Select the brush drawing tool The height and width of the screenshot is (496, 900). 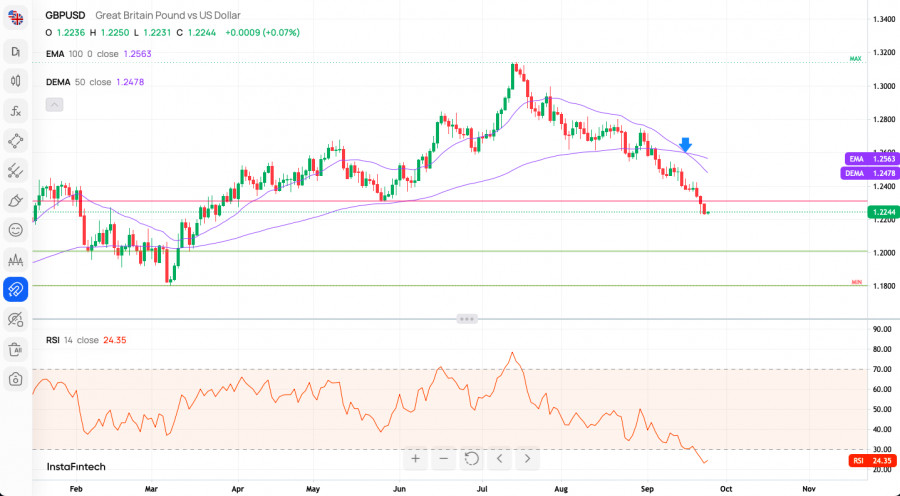coord(15,200)
